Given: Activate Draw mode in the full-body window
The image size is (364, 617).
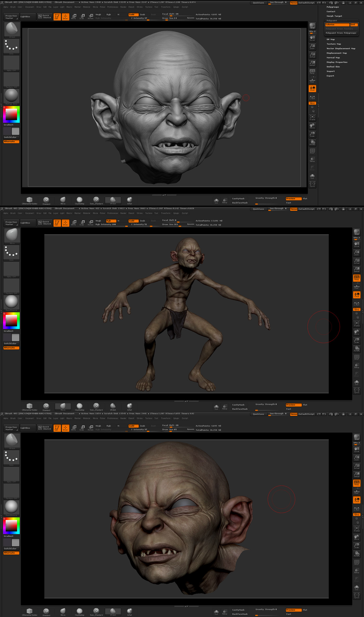Looking at the screenshot, I should [x=66, y=223].
